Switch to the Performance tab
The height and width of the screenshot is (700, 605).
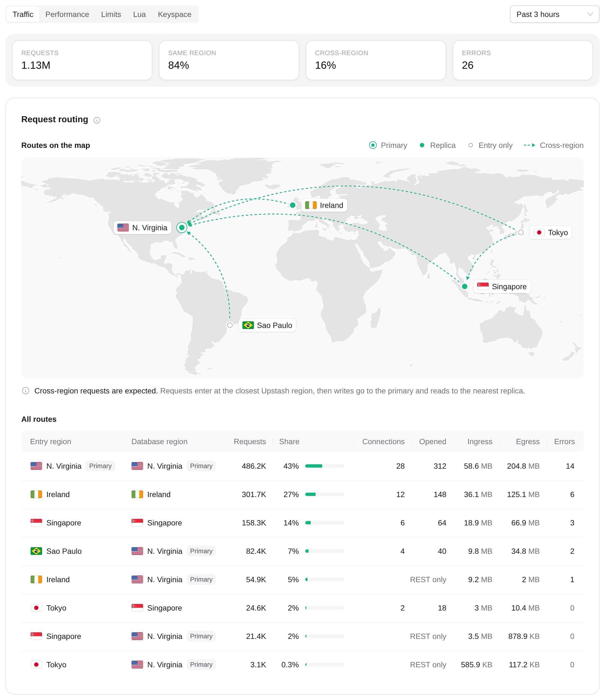coord(67,14)
